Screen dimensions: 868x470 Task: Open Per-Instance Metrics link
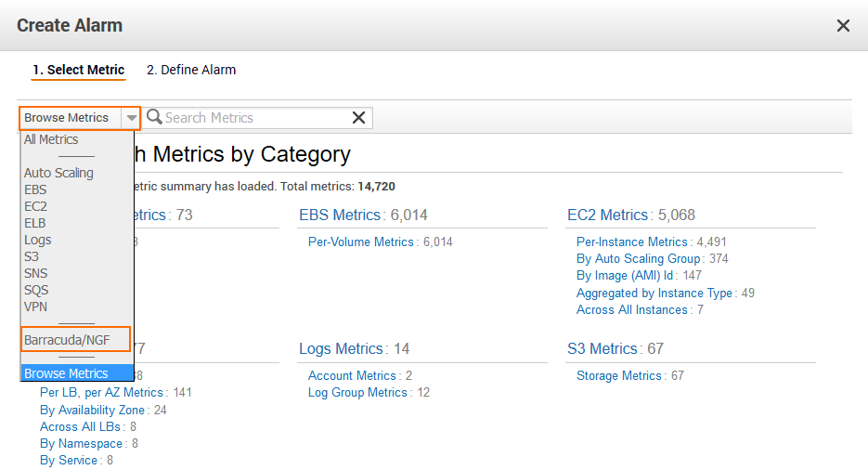point(631,242)
